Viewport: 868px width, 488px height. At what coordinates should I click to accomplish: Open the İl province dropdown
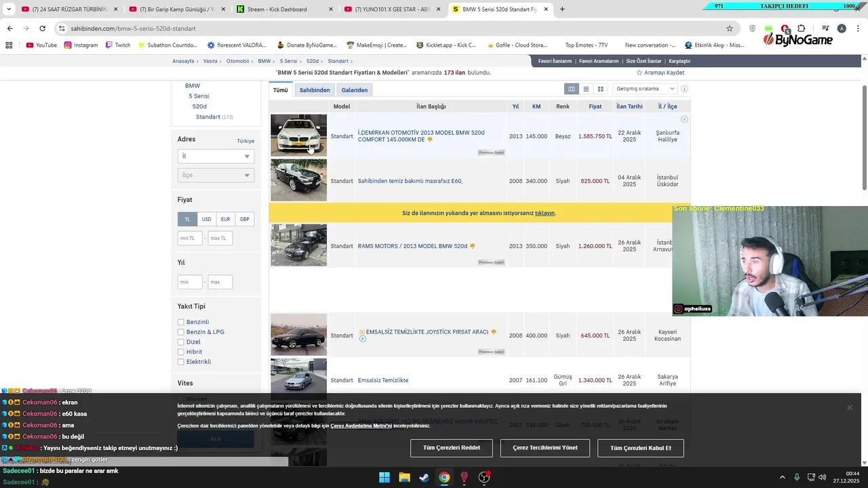click(216, 156)
